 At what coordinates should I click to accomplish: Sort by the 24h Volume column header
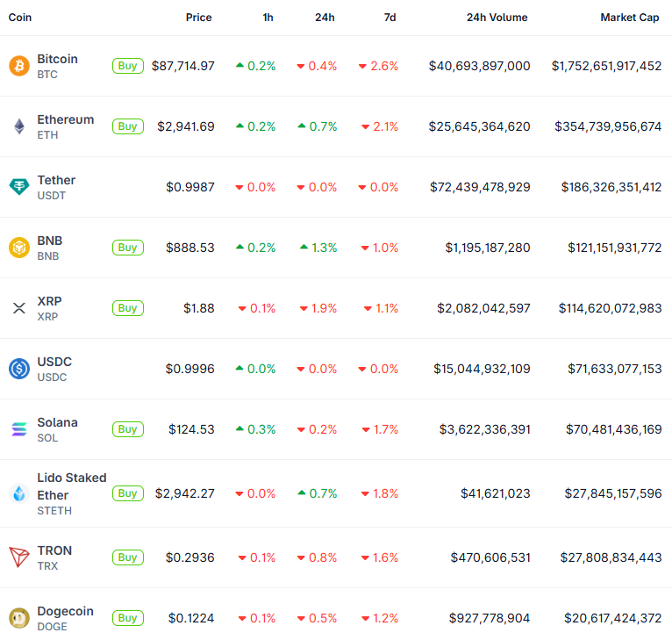point(497,18)
